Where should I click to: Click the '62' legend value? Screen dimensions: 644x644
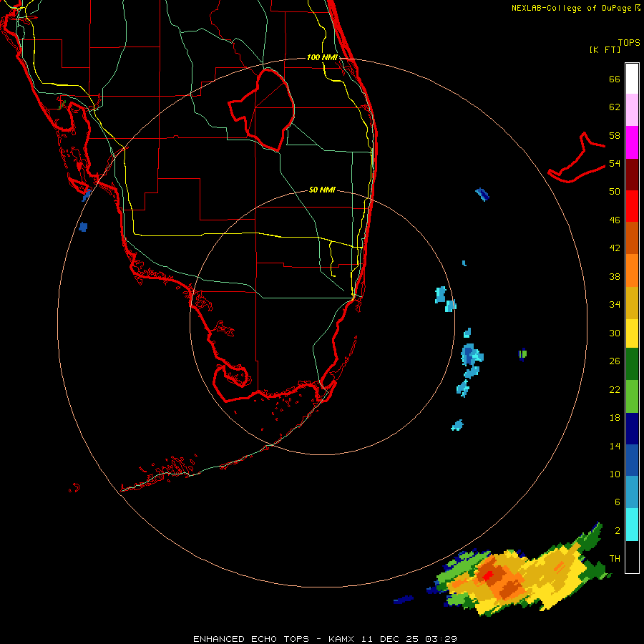[x=615, y=107]
